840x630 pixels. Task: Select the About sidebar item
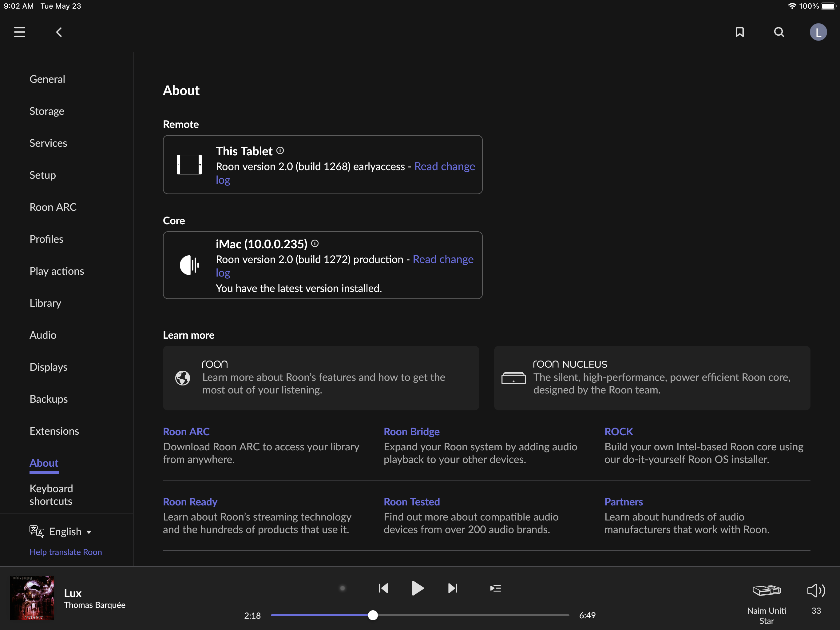(44, 463)
